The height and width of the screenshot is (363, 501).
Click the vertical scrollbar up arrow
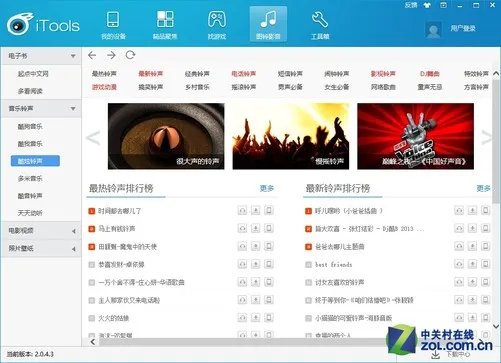tap(496, 73)
